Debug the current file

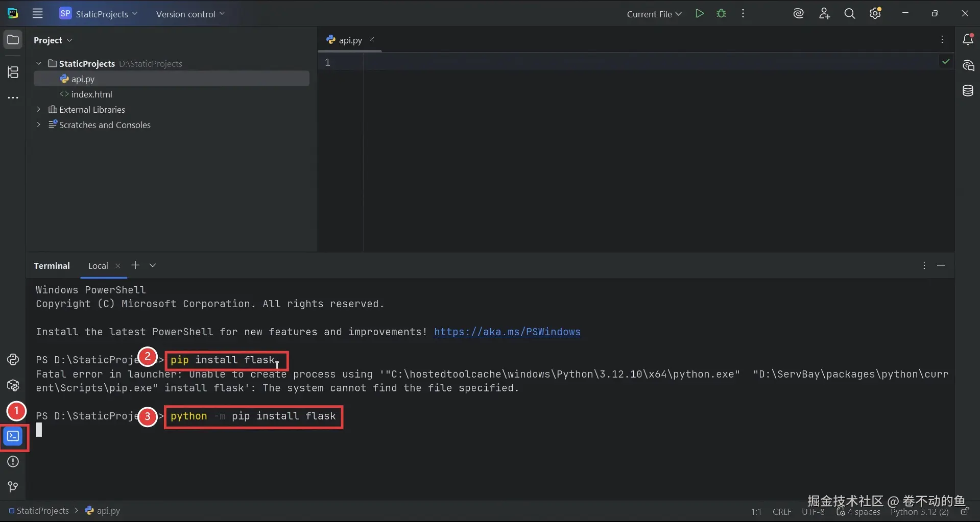click(721, 14)
